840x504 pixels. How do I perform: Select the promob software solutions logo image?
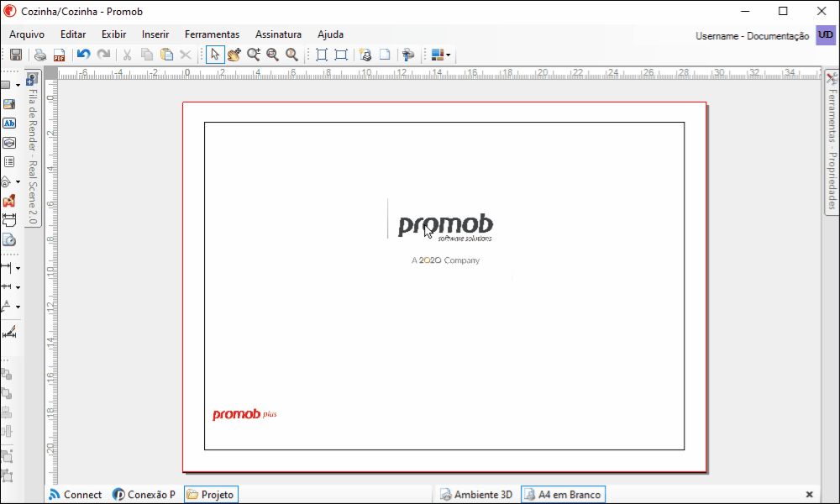click(445, 227)
